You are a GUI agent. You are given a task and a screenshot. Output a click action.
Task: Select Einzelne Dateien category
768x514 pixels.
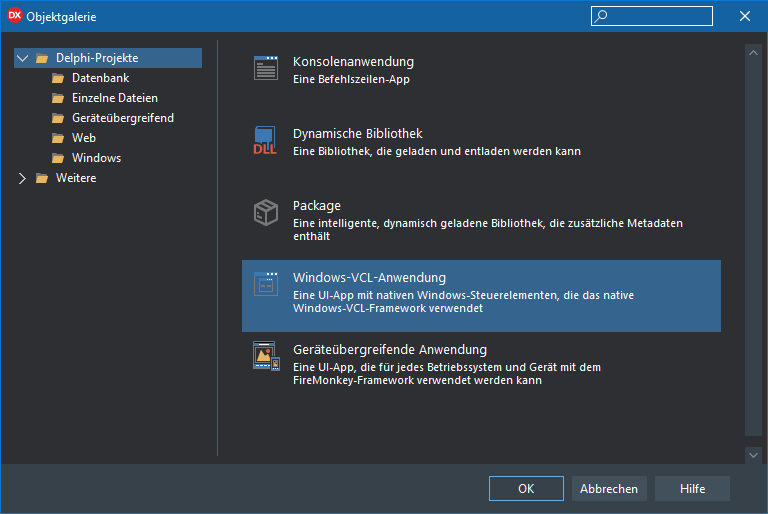click(x=114, y=98)
